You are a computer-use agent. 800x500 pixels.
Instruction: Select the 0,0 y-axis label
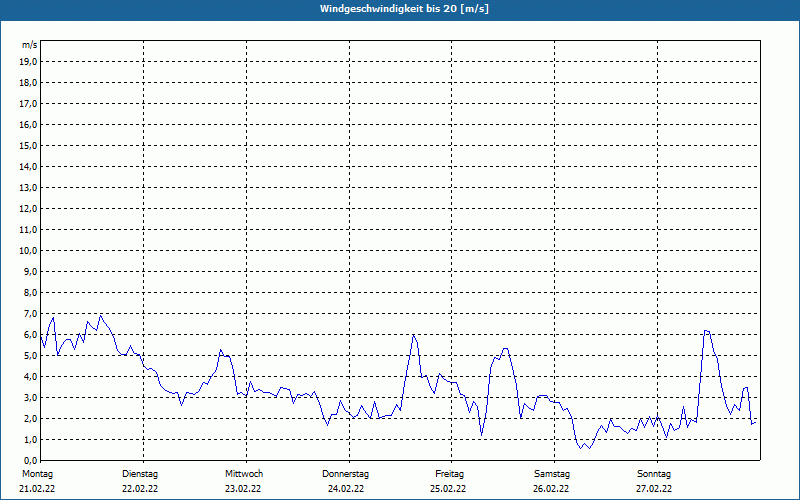30,460
